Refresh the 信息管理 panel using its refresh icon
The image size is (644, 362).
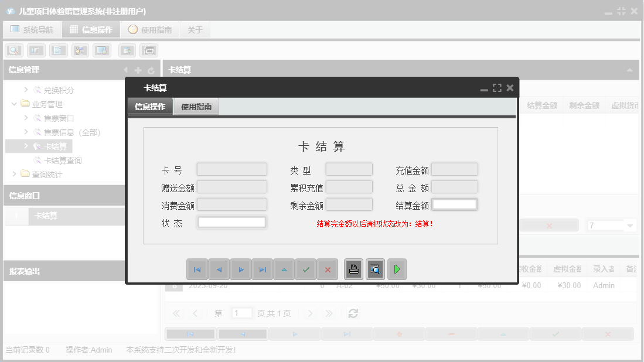[x=151, y=69]
